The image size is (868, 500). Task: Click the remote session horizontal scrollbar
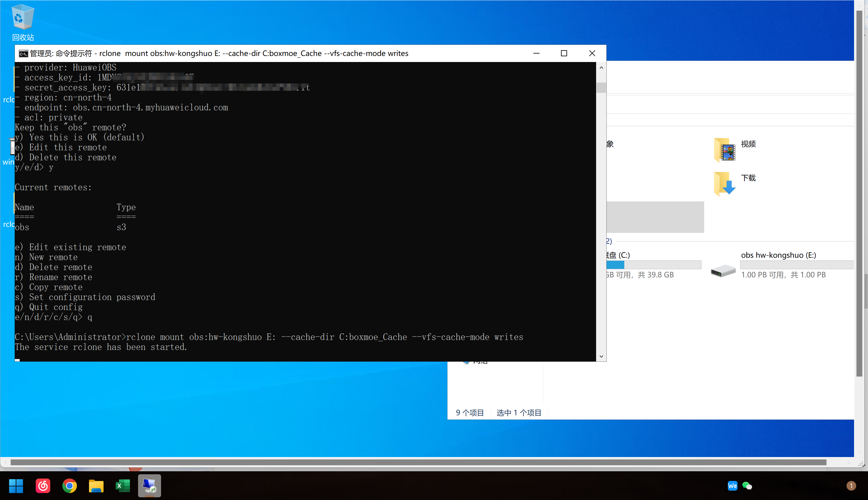(418, 462)
